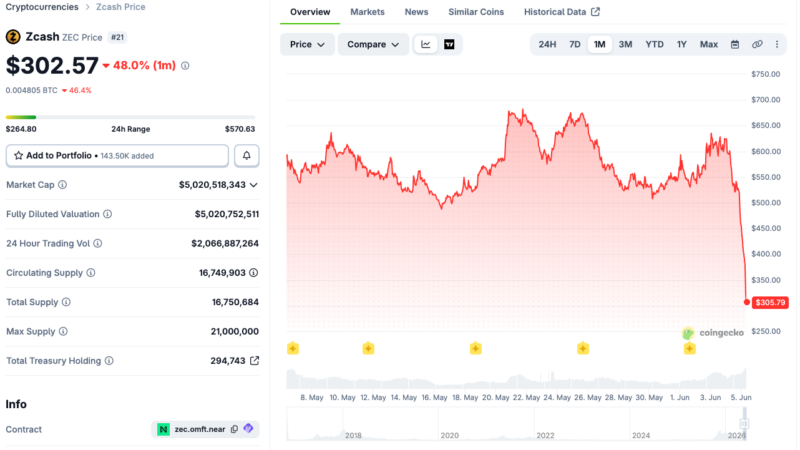This screenshot has height=450, width=800.
Task: Open the Historical Data tab
Action: 562,12
